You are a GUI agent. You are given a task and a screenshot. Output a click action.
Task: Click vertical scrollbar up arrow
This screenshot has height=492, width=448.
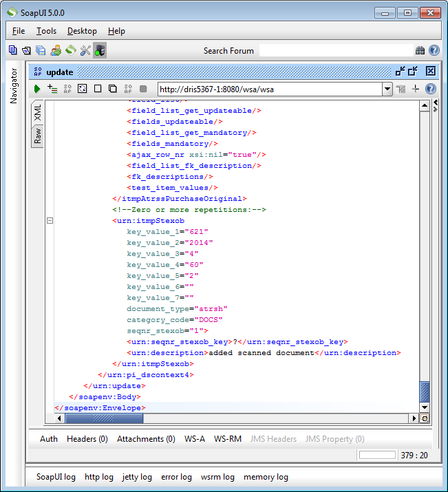[x=425, y=106]
